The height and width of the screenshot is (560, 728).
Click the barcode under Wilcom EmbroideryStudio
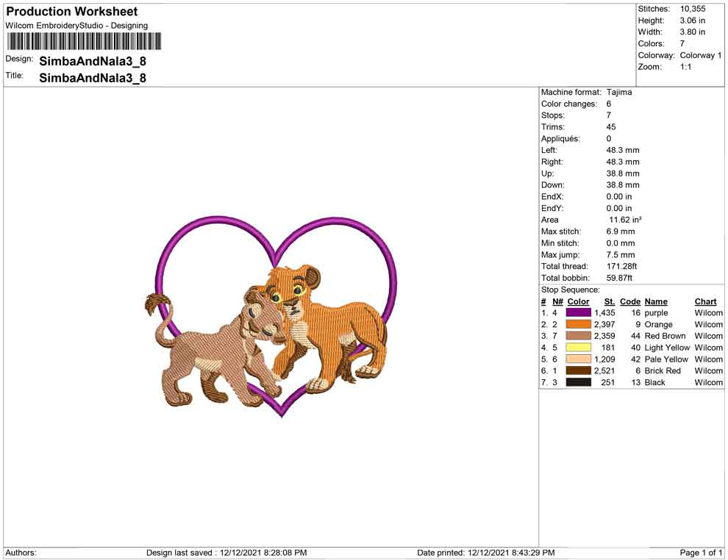coord(84,41)
